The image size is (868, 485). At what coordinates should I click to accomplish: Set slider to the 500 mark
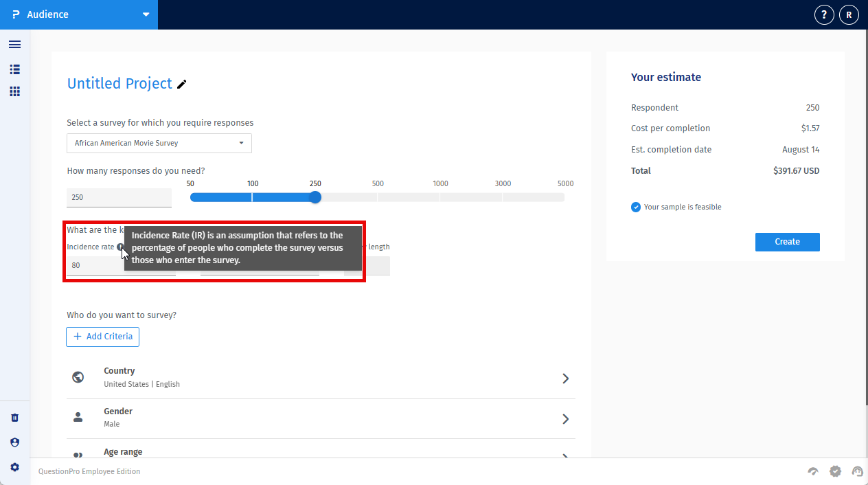click(x=378, y=197)
